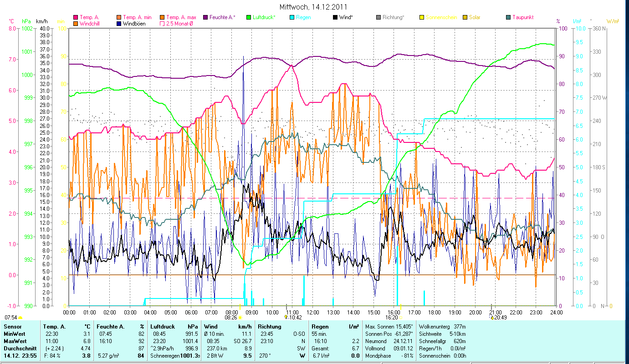Click the Sensor header in stats table
Image resolution: width=629 pixels, height=364 pixels.
(x=12, y=327)
